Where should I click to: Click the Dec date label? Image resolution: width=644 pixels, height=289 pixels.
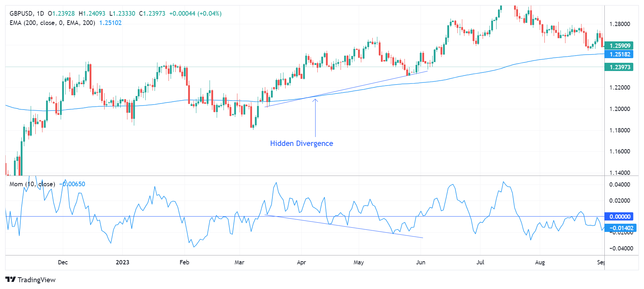pos(63,262)
